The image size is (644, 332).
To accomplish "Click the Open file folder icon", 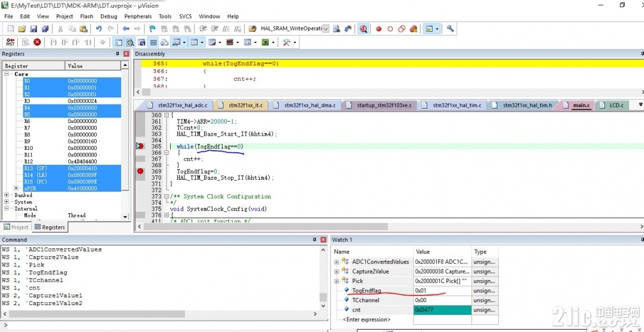I will (22, 29).
